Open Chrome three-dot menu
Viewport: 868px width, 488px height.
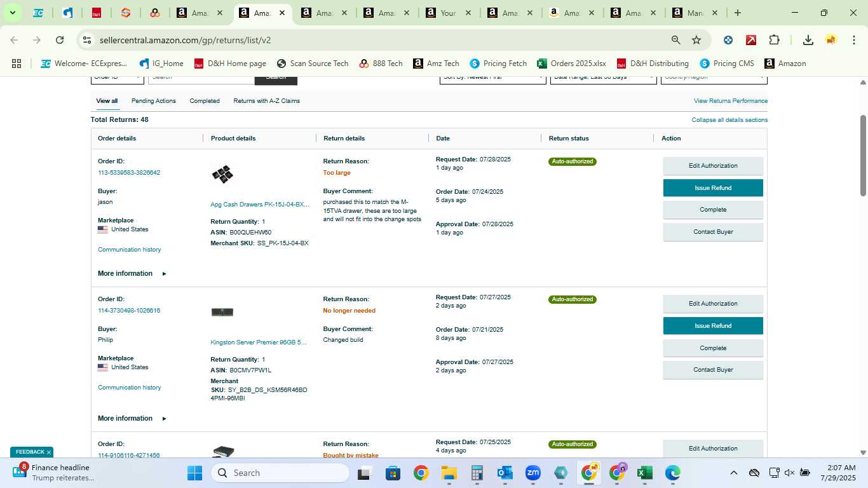pyautogui.click(x=853, y=40)
